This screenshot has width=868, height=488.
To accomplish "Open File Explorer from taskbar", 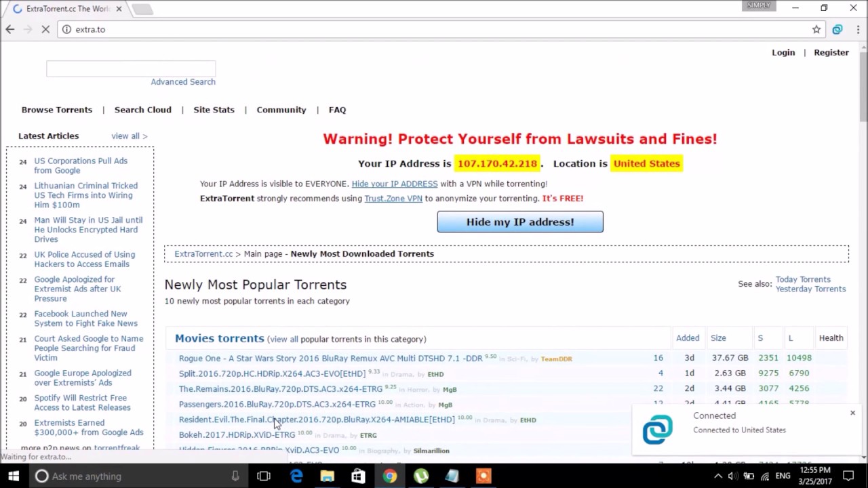I will (328, 476).
